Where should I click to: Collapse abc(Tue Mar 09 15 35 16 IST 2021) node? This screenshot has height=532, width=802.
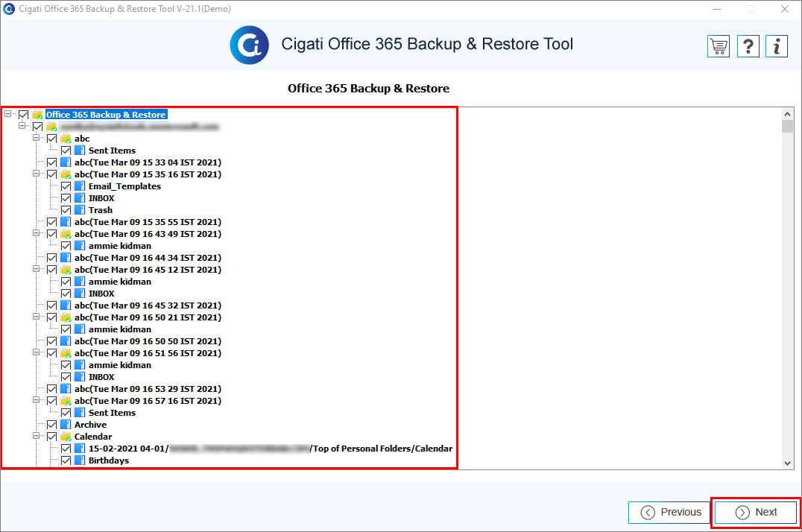[x=37, y=174]
